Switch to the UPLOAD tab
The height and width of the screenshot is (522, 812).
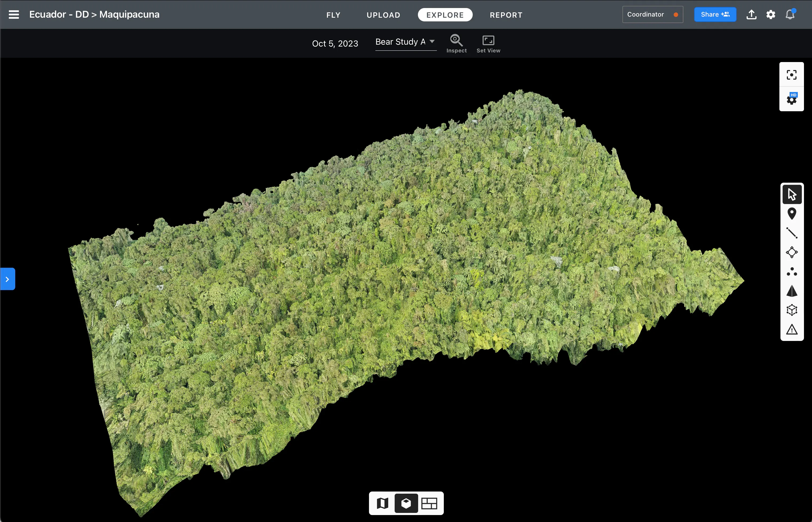pyautogui.click(x=383, y=15)
